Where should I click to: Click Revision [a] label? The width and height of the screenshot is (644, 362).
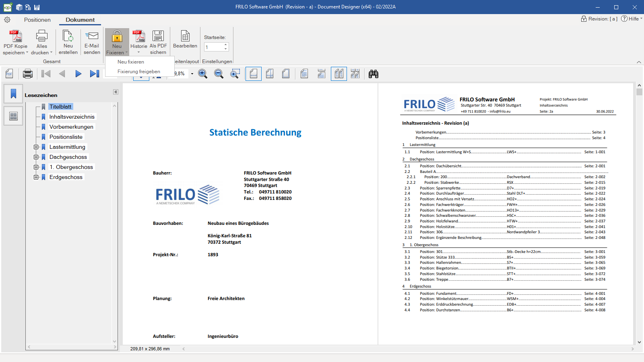603,19
